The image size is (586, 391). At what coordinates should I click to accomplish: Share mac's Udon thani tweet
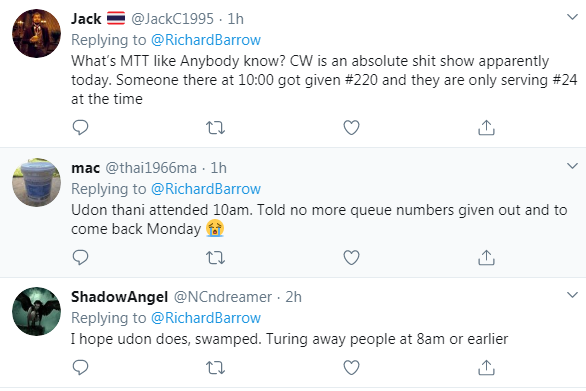pos(486,258)
